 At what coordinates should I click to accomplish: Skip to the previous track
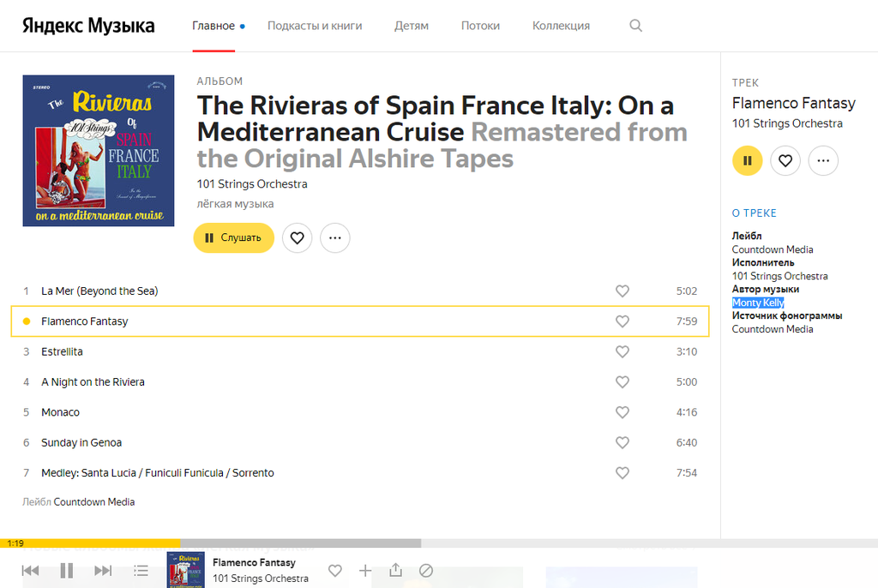(x=30, y=571)
